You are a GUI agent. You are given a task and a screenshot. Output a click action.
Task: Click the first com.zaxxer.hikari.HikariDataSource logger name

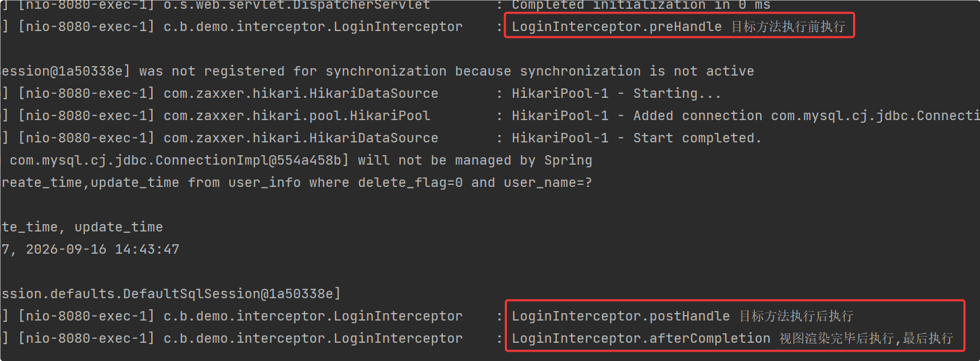(301, 94)
